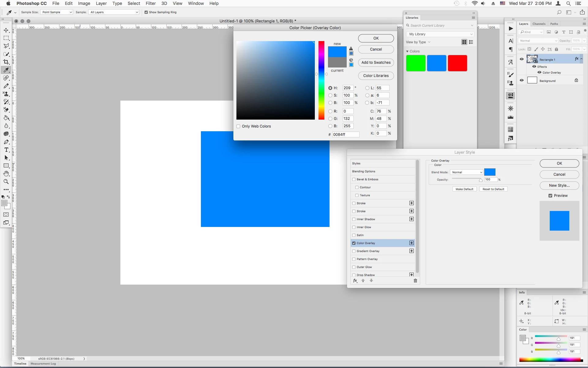Switch libraries panel to list view icon
Image resolution: width=588 pixels, height=368 pixels.
point(471,42)
